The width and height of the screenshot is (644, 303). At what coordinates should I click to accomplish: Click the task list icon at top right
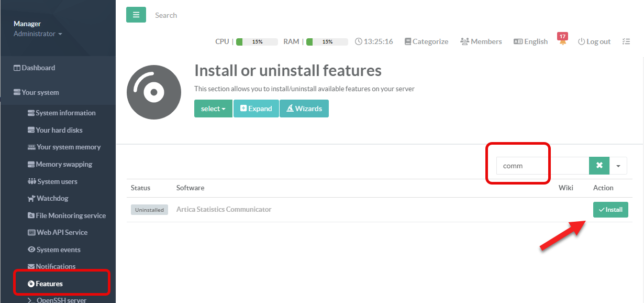[x=626, y=41]
